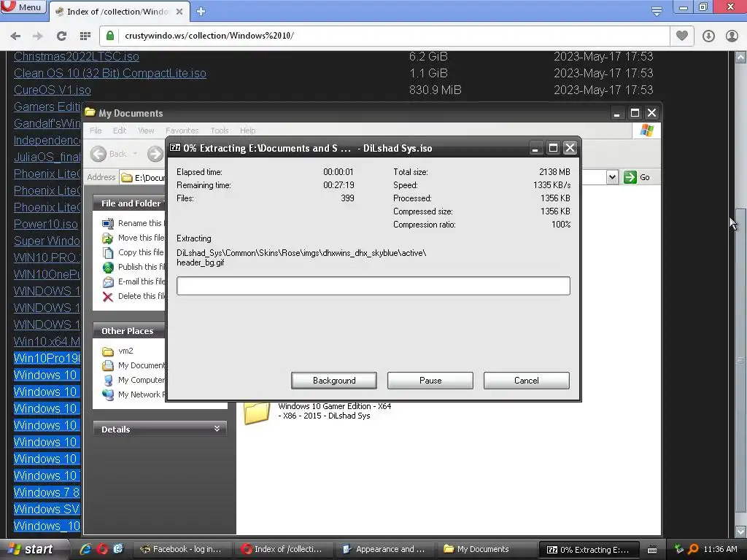This screenshot has width=747, height=560.
Task: Open Opera tab menu icon
Action: [x=657, y=11]
